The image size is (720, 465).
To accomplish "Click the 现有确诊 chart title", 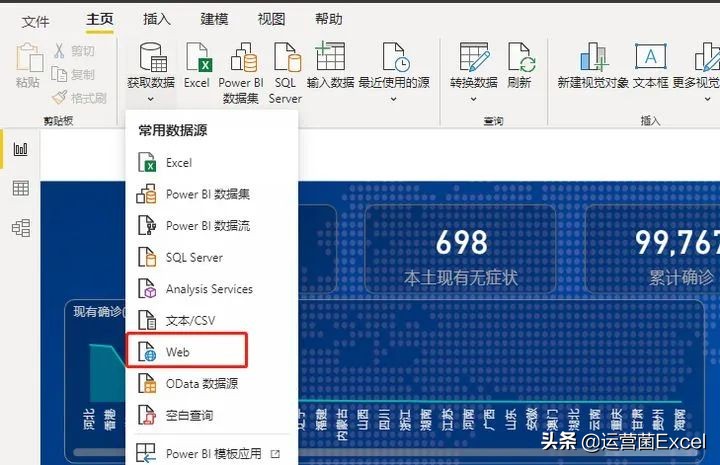I will pos(99,312).
